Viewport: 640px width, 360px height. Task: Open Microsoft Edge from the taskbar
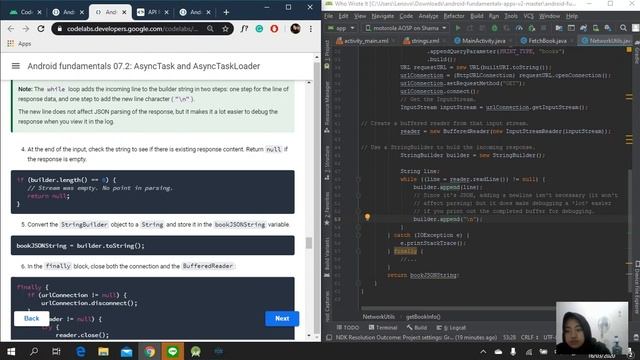point(80,351)
